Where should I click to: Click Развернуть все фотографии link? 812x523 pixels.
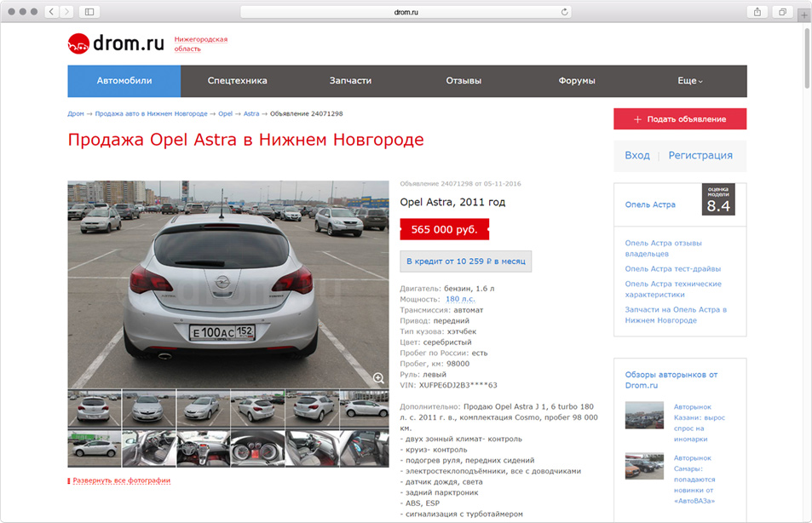coord(121,480)
